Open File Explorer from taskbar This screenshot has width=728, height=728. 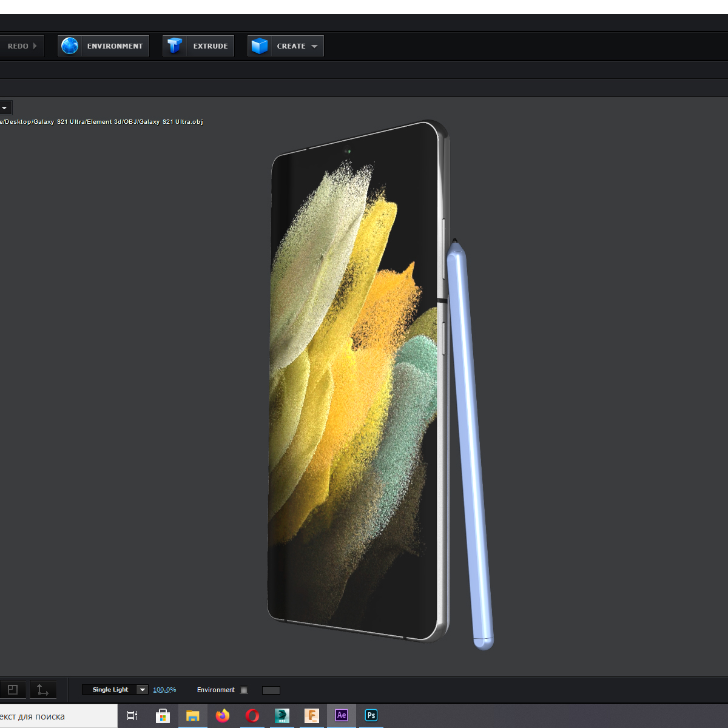pyautogui.click(x=192, y=716)
